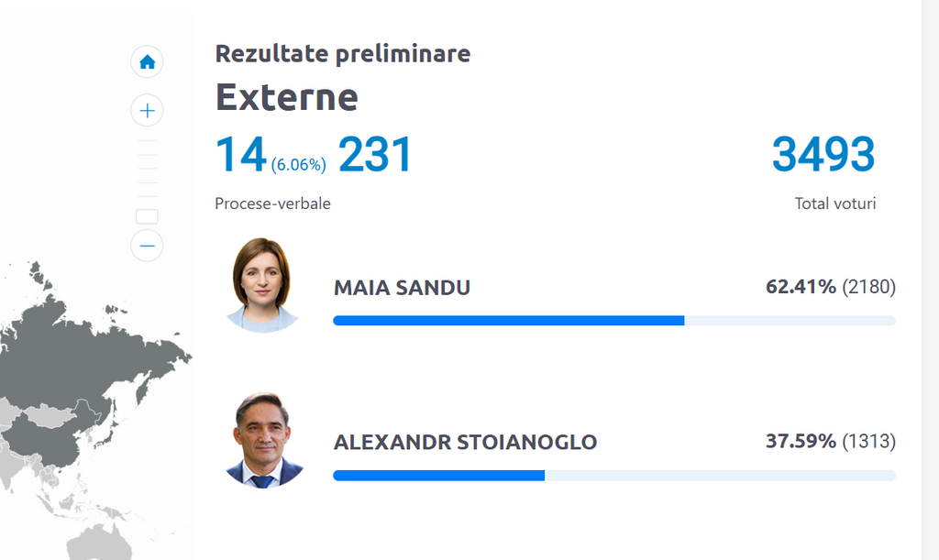Open Alexandr Stoianoglo's portrait photo
This screenshot has width=939, height=560.
tap(263, 440)
